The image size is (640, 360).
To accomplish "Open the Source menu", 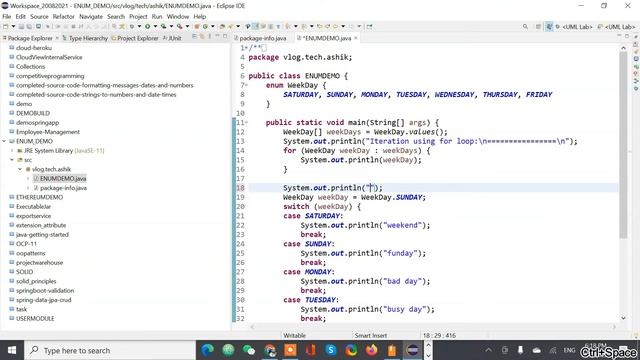I will coord(39,17).
